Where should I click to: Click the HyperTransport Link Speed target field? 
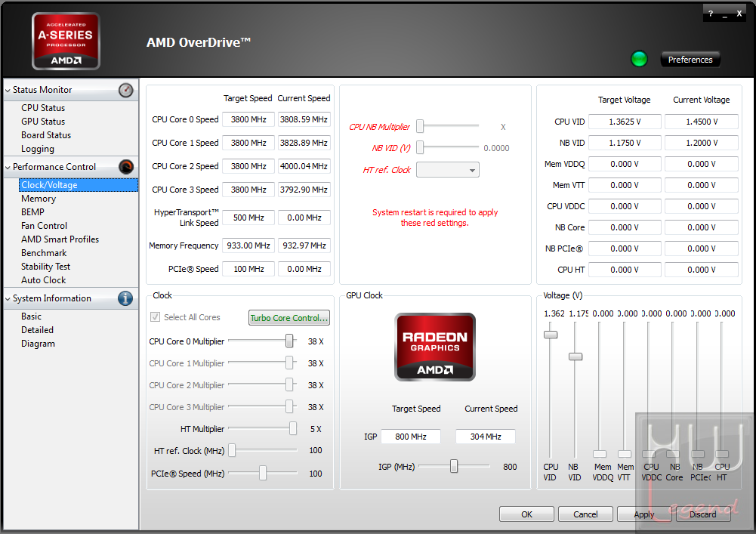click(248, 218)
